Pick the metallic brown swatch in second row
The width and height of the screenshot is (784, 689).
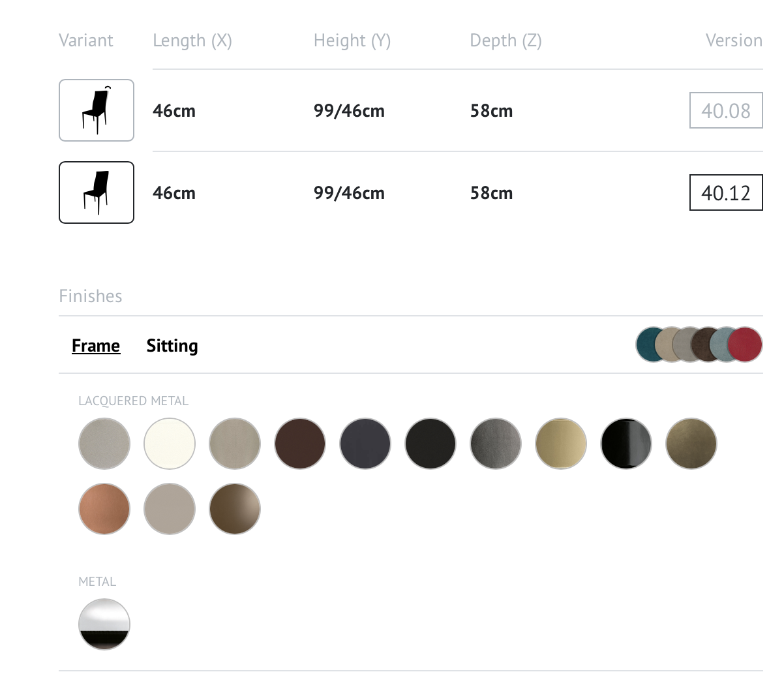click(x=235, y=509)
